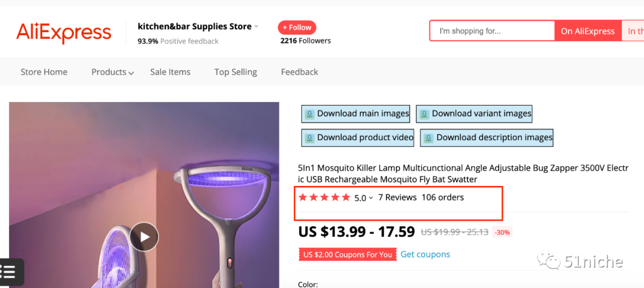This screenshot has height=288, width=644.
Task: Open the 7 Reviews link
Action: [397, 197]
